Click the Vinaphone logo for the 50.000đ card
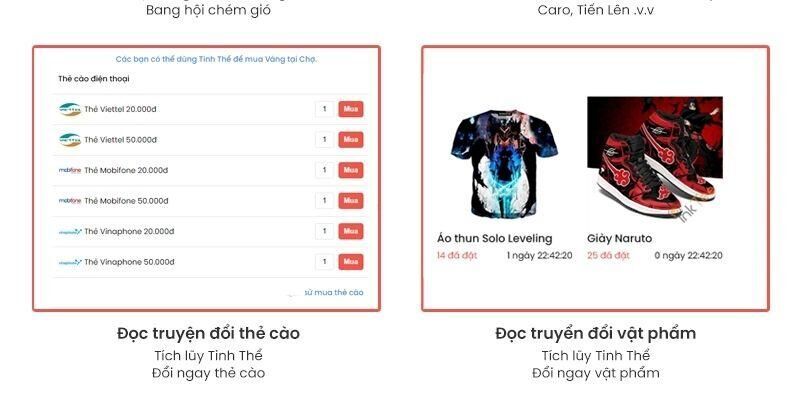 click(x=70, y=262)
